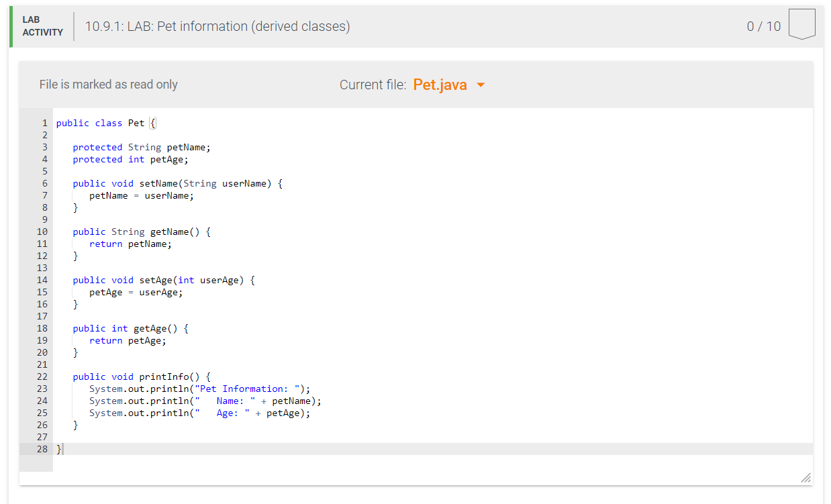
Task: Click the shield icon next to the score
Action: [x=801, y=25]
